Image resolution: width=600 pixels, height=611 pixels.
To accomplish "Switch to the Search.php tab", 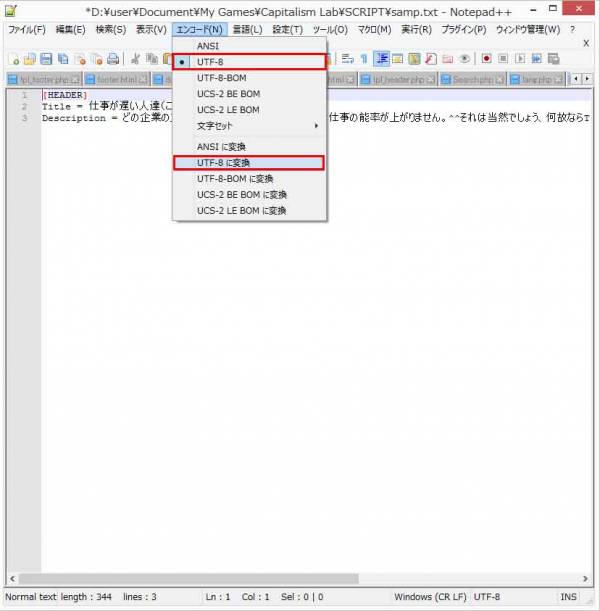I will pos(473,79).
